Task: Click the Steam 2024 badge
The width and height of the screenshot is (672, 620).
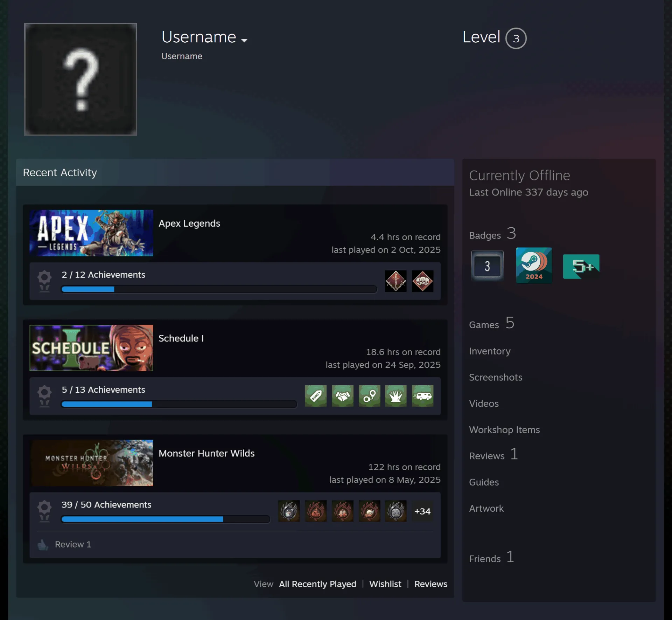Action: pyautogui.click(x=534, y=265)
